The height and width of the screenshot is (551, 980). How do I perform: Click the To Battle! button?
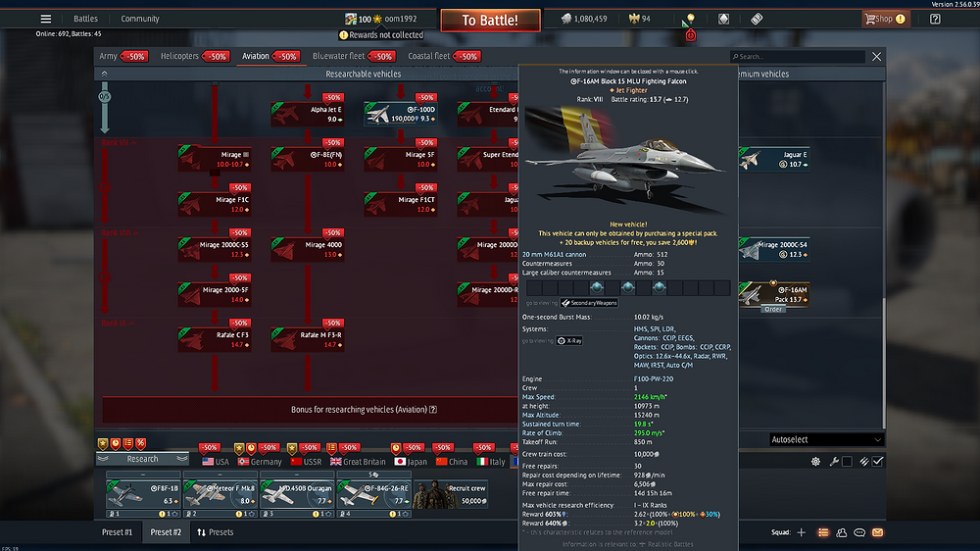click(490, 20)
